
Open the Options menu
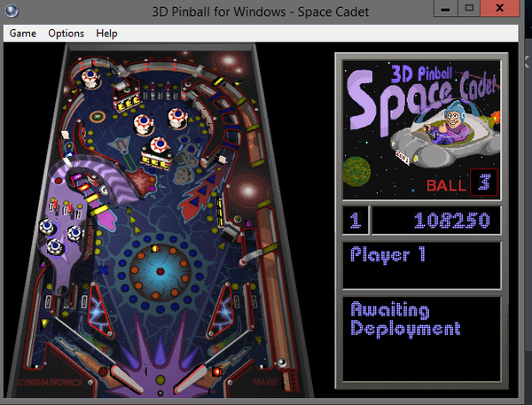click(x=66, y=34)
